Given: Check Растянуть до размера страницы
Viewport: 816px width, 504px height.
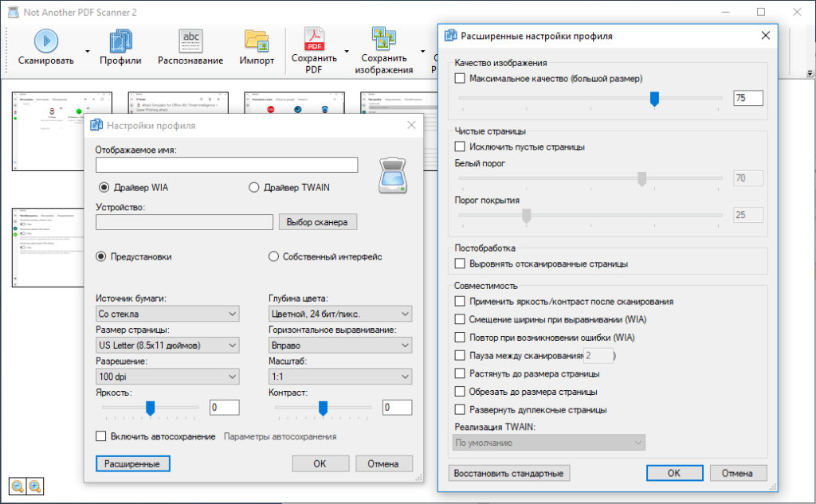Looking at the screenshot, I should click(460, 373).
